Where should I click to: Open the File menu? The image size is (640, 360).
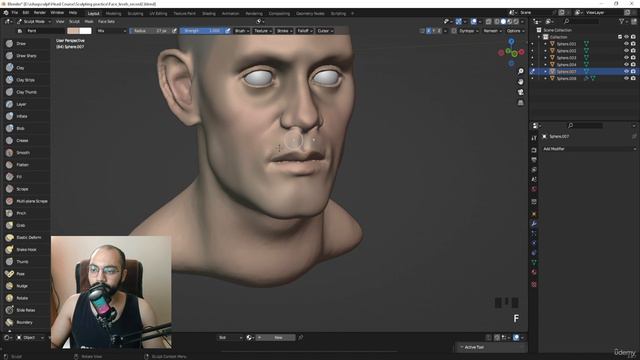(x=15, y=13)
